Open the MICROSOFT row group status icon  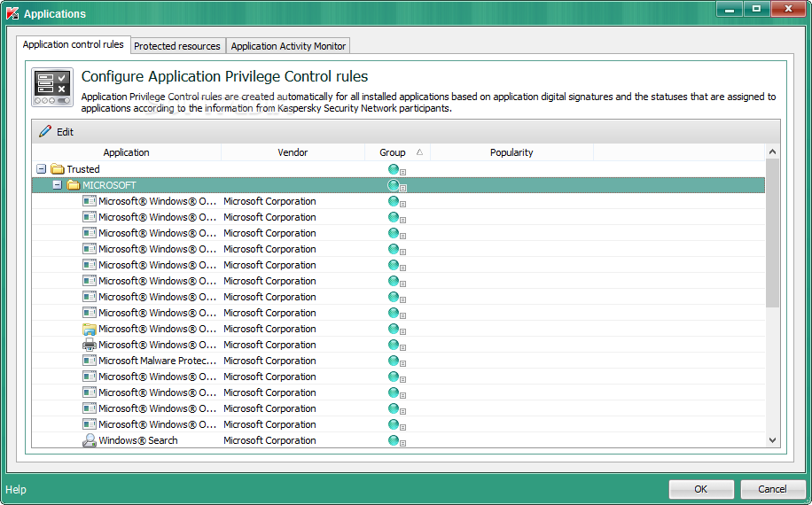[x=396, y=186]
